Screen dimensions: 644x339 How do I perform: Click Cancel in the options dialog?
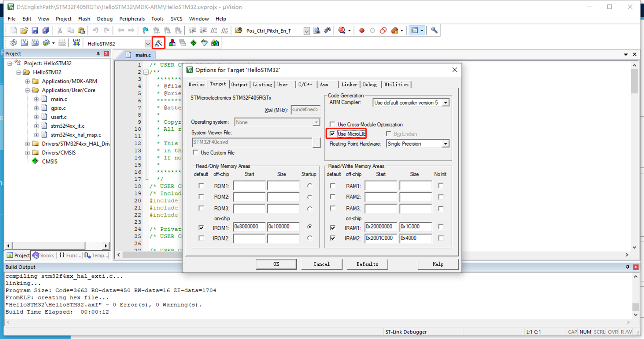click(322, 264)
